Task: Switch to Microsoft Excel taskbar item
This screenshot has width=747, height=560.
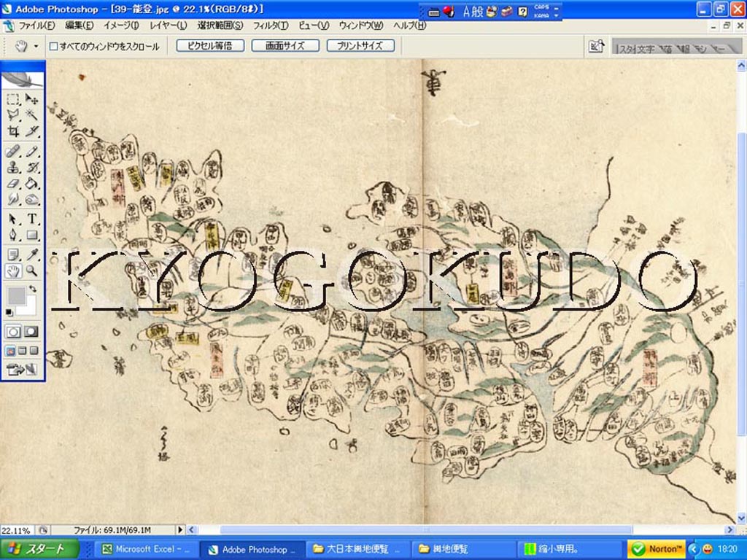Action: click(147, 549)
